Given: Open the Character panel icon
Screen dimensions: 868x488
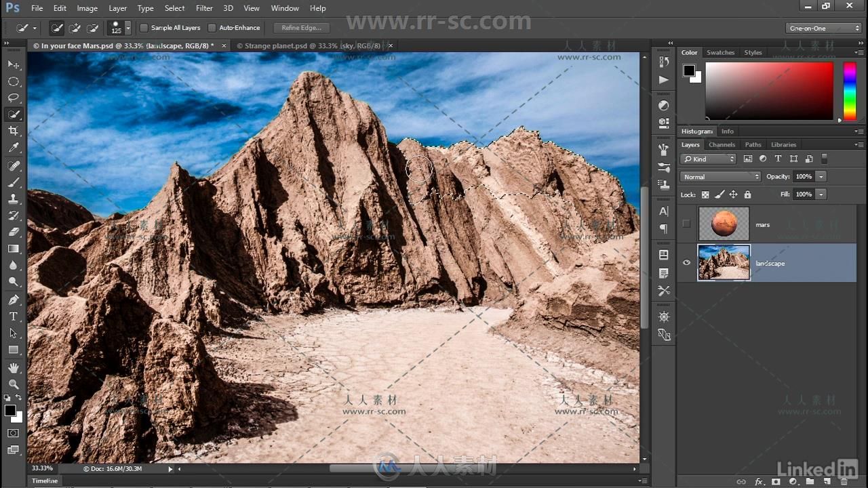Looking at the screenshot, I should (664, 211).
